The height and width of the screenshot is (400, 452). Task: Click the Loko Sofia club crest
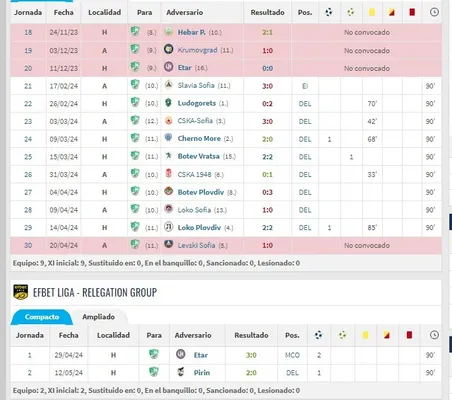click(x=169, y=209)
